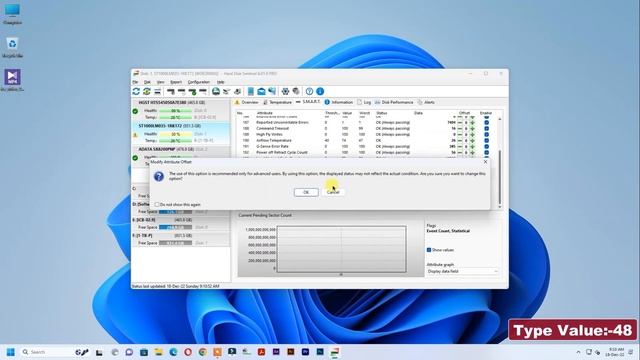640x360 pixels.
Task: Click the question mark icon in dialog
Action: [x=158, y=176]
